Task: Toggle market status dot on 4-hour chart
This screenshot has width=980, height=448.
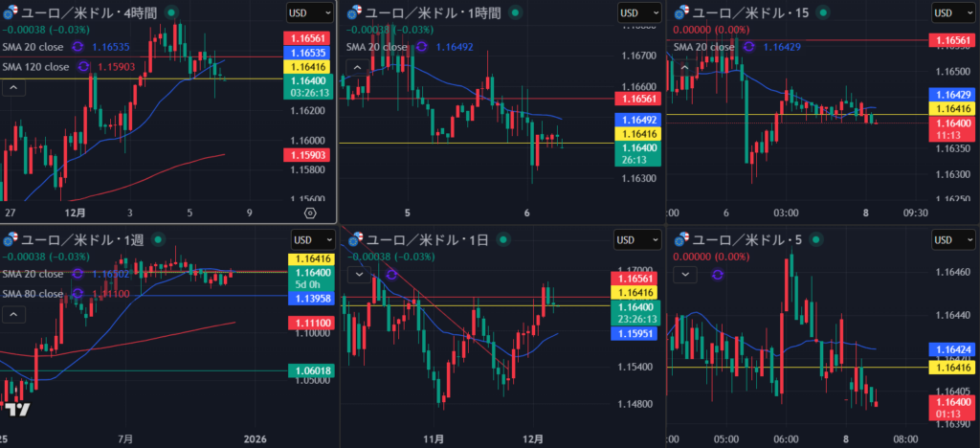Action: pos(170,12)
